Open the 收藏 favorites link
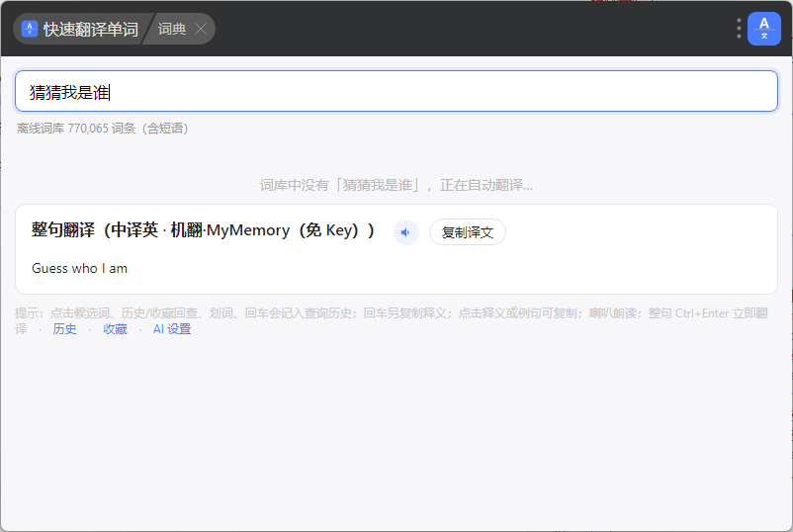The image size is (793, 532). click(x=116, y=329)
